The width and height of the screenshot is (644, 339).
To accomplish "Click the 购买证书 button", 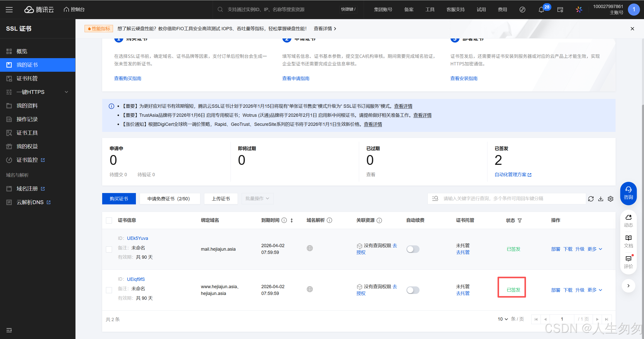I will 119,199.
